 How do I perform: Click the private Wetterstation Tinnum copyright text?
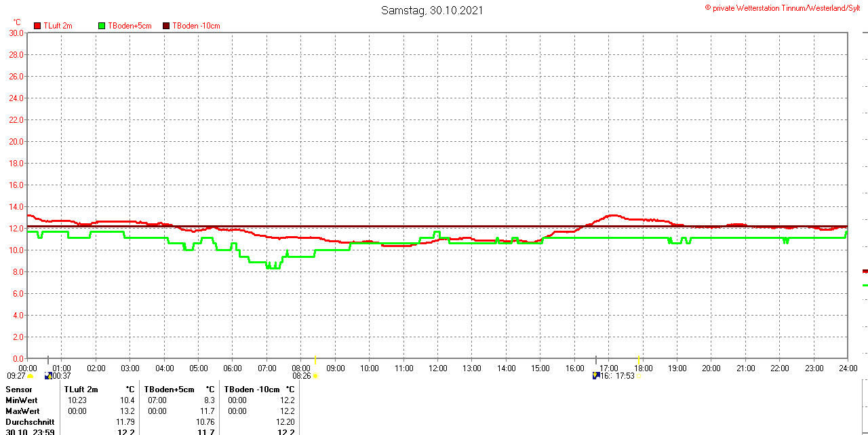coord(785,7)
